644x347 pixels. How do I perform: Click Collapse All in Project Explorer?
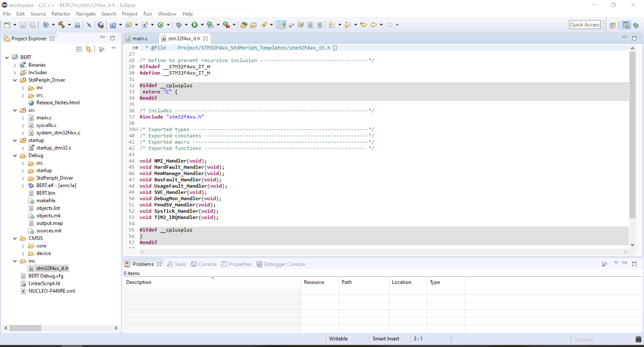[79, 49]
